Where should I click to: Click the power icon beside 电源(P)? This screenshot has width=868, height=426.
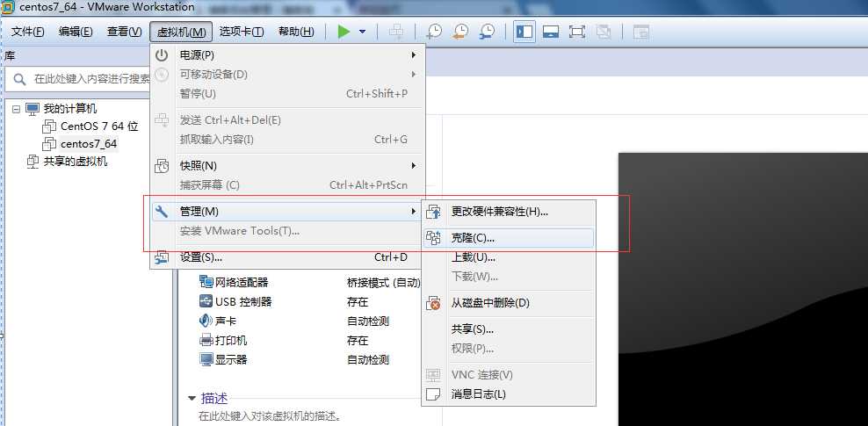pos(162,55)
